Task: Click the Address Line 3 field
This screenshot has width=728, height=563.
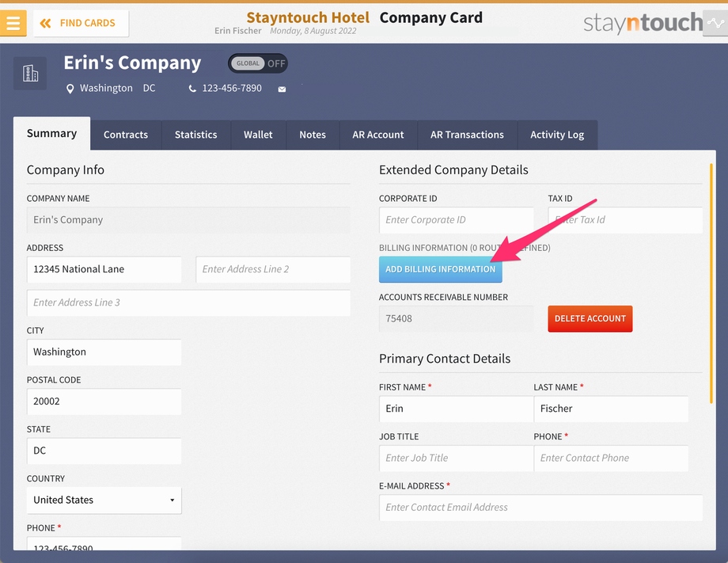Action: [x=188, y=302]
